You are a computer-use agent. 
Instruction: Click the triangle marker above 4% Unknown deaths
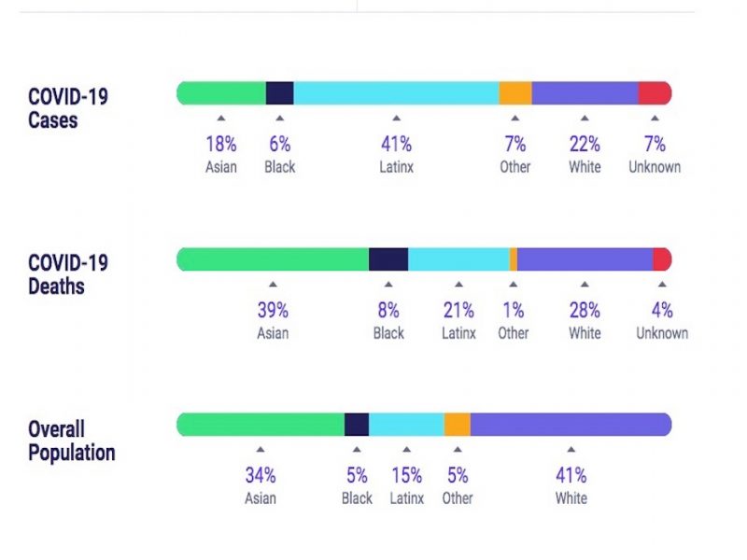(x=662, y=285)
